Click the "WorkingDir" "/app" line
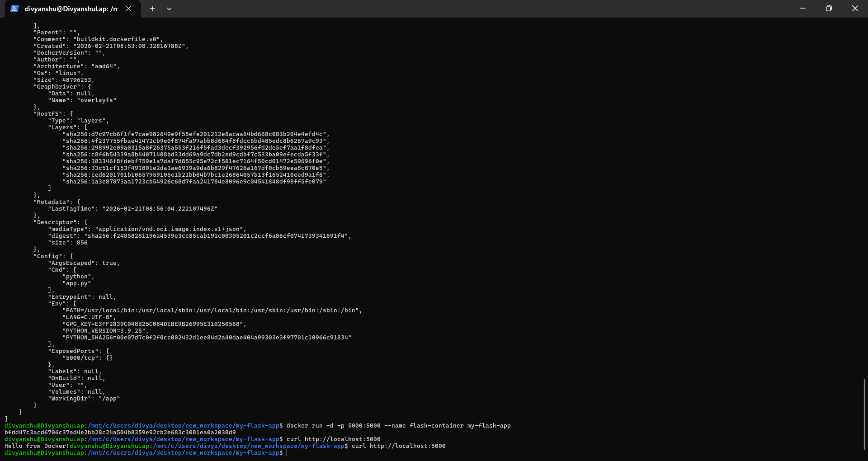Screen dimensions: 868x461 [x=84, y=399]
